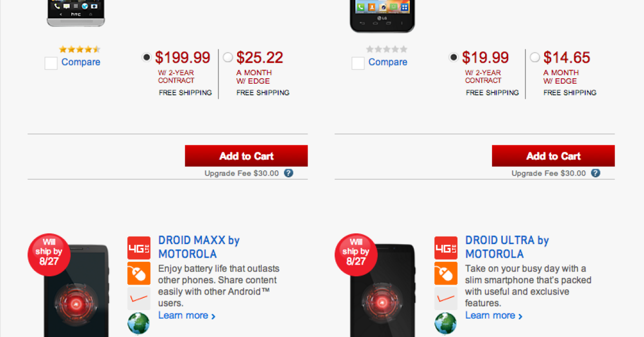The width and height of the screenshot is (644, 337).
Task: Click help icon next to left Upgrade Fee
Action: click(x=289, y=173)
